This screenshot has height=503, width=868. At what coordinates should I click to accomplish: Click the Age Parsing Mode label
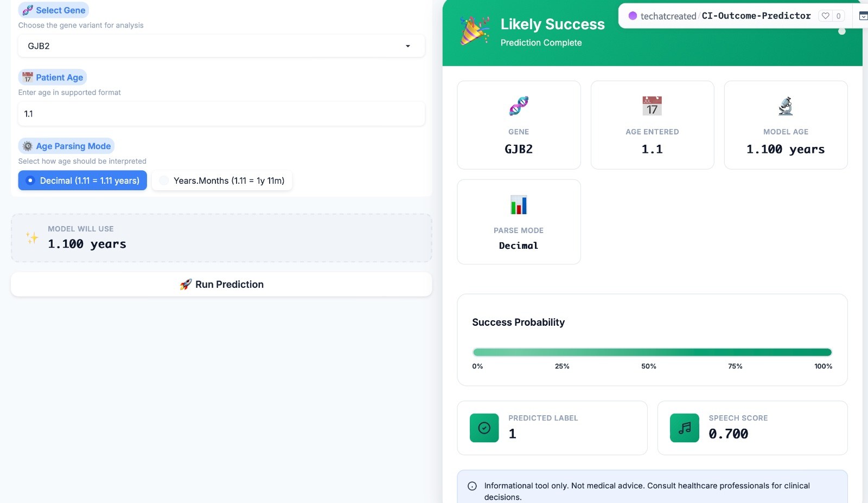point(73,146)
